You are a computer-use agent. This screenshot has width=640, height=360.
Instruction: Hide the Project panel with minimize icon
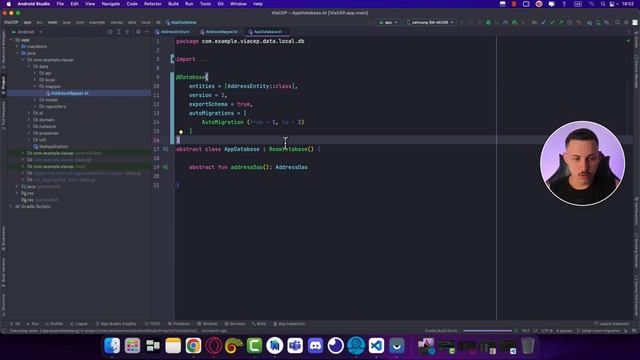click(x=147, y=32)
